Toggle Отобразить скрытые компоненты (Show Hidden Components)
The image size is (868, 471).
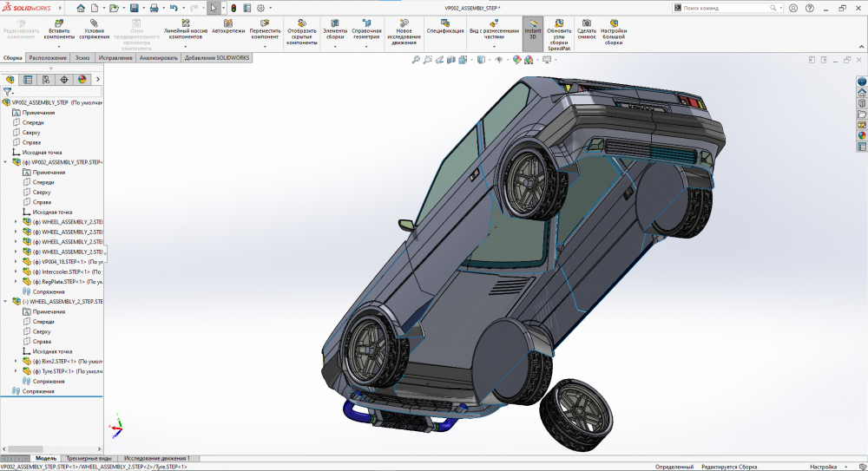[304, 23]
